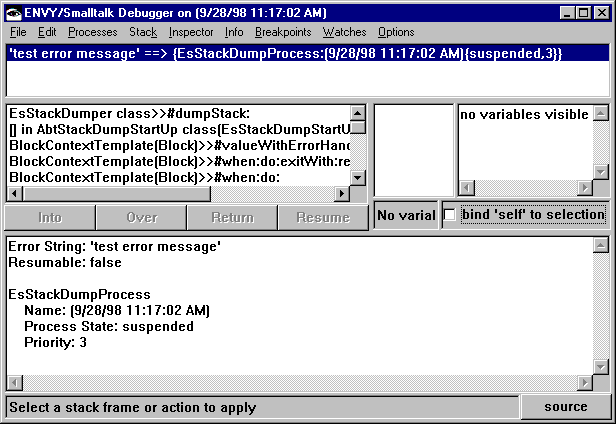The width and height of the screenshot is (616, 424).
Task: Open the Breakpoints menu
Action: [282, 32]
